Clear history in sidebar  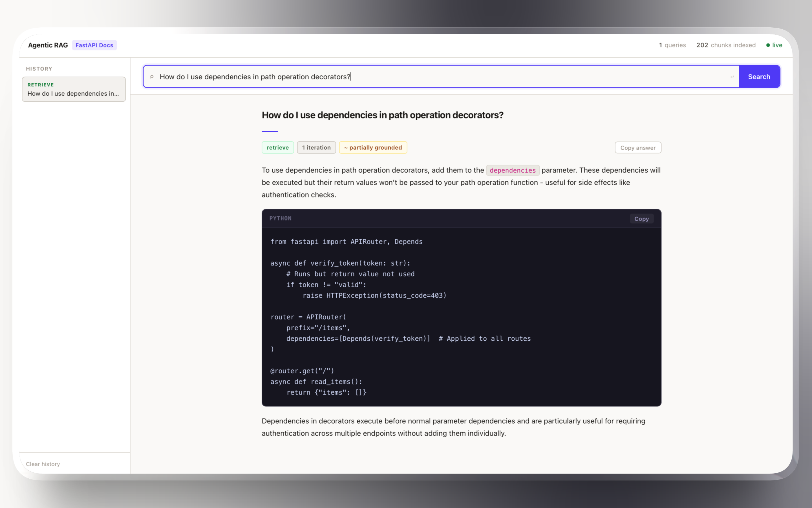[x=43, y=464]
